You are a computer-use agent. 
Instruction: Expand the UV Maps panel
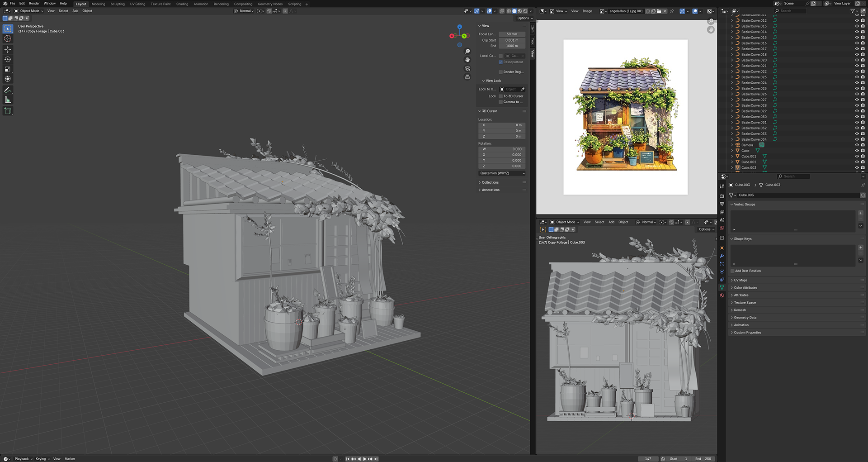[741, 280]
